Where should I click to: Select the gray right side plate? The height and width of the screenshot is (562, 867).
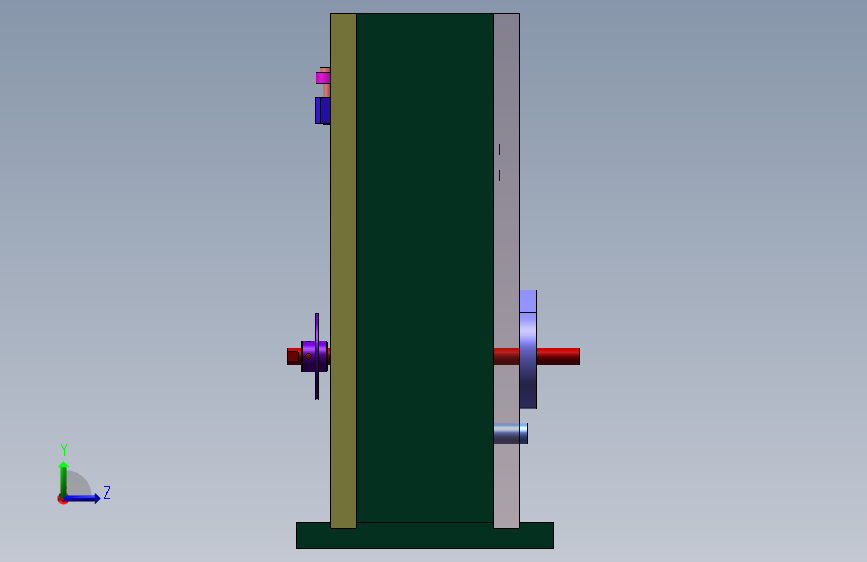click(x=506, y=270)
